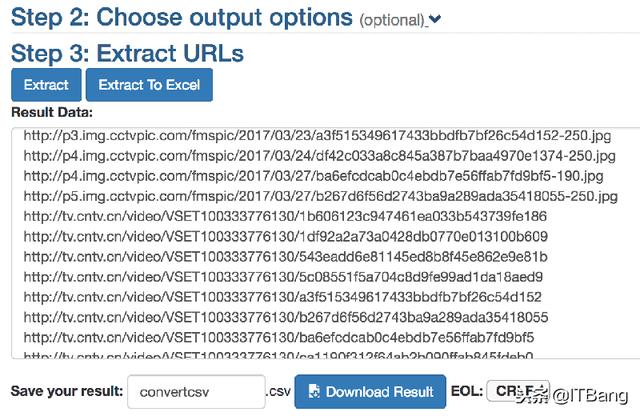Click the Result Data label
Screen dimensions: 640x416
pyautogui.click(x=51, y=112)
